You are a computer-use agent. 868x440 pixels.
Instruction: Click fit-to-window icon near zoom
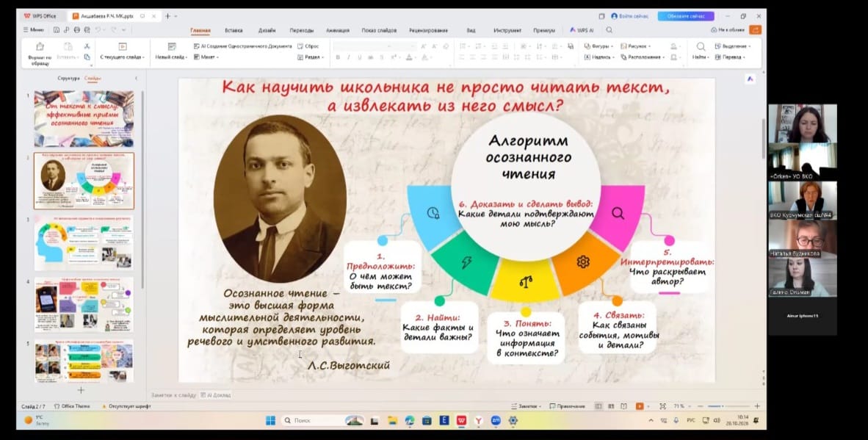(x=662, y=406)
